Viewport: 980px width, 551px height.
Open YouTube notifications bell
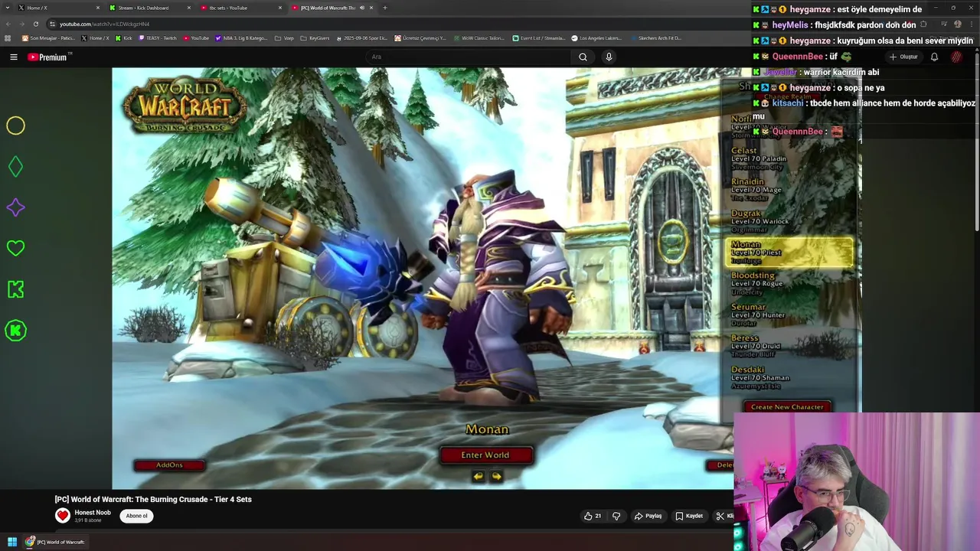pyautogui.click(x=934, y=57)
